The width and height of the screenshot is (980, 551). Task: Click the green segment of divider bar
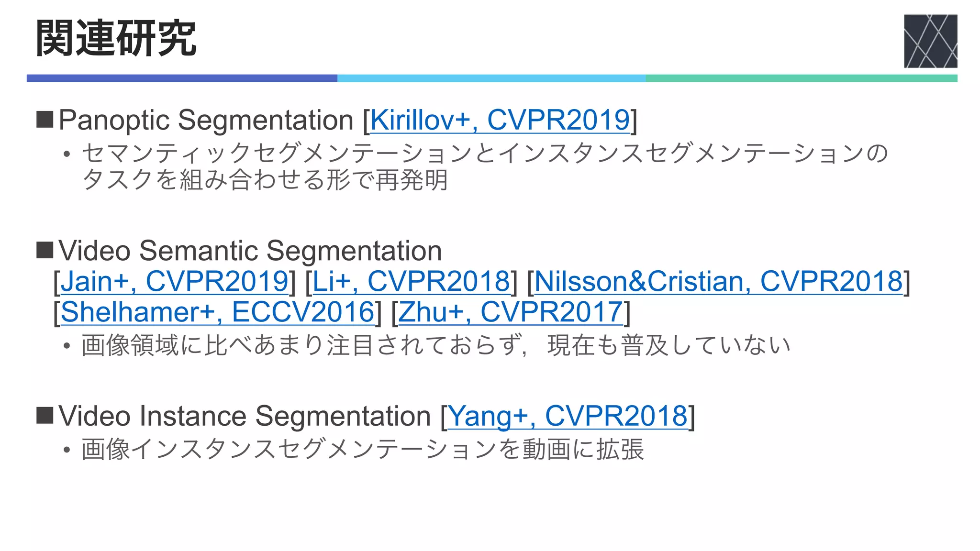[x=802, y=78]
